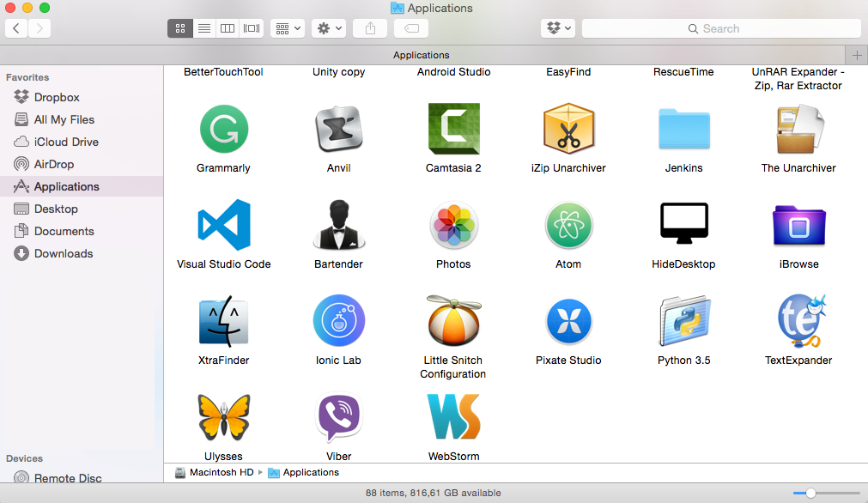
Task: Select the iBrowse app icon
Action: tap(798, 225)
